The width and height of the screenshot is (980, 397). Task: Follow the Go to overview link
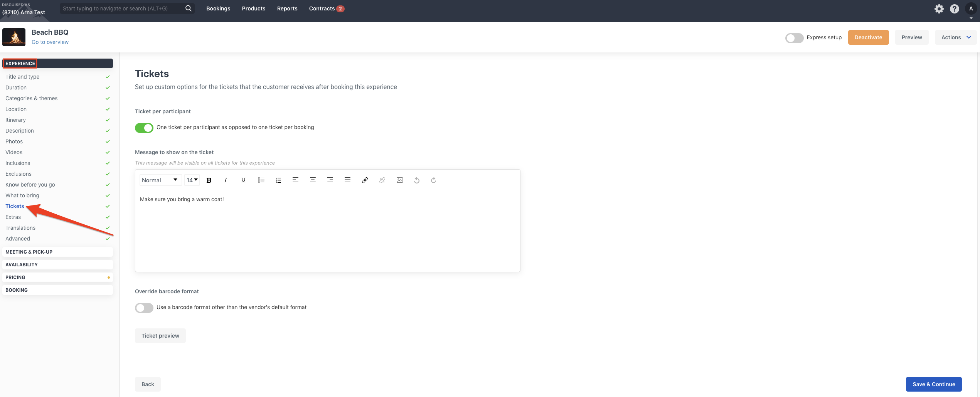(x=50, y=42)
